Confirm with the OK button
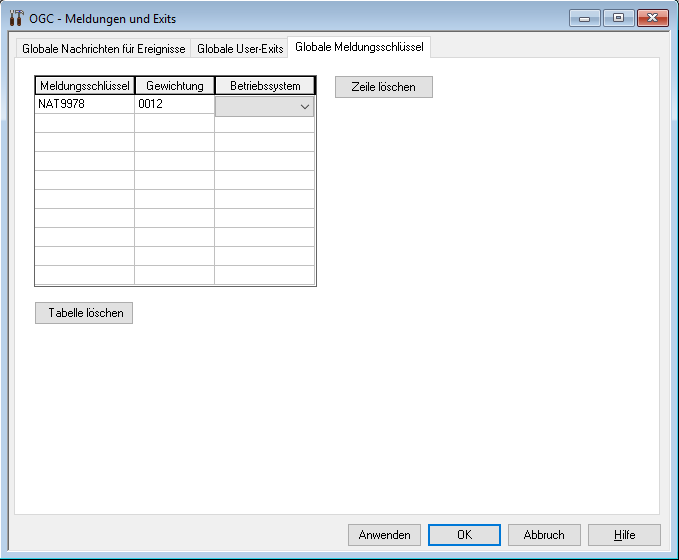679x560 pixels. [464, 535]
